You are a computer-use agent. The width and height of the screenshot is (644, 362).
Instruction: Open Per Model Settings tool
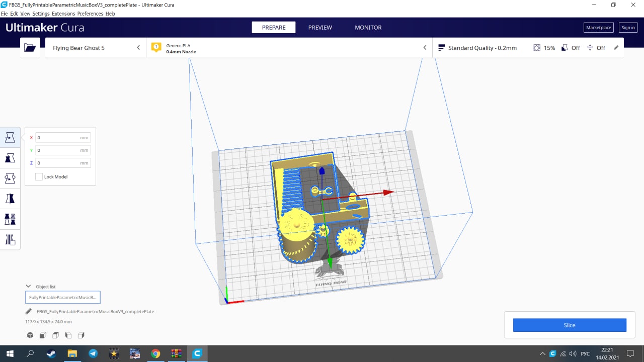[10, 219]
